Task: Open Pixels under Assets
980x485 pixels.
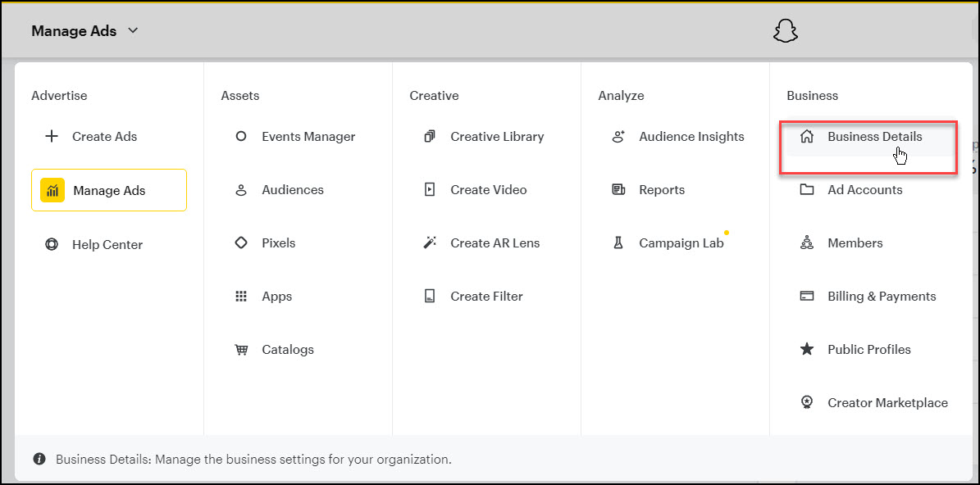Action: [278, 242]
